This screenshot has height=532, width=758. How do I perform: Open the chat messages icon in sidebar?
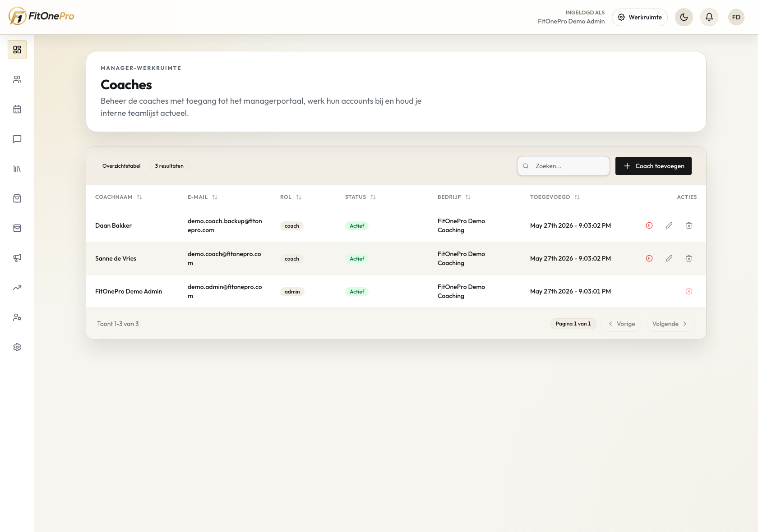(17, 139)
